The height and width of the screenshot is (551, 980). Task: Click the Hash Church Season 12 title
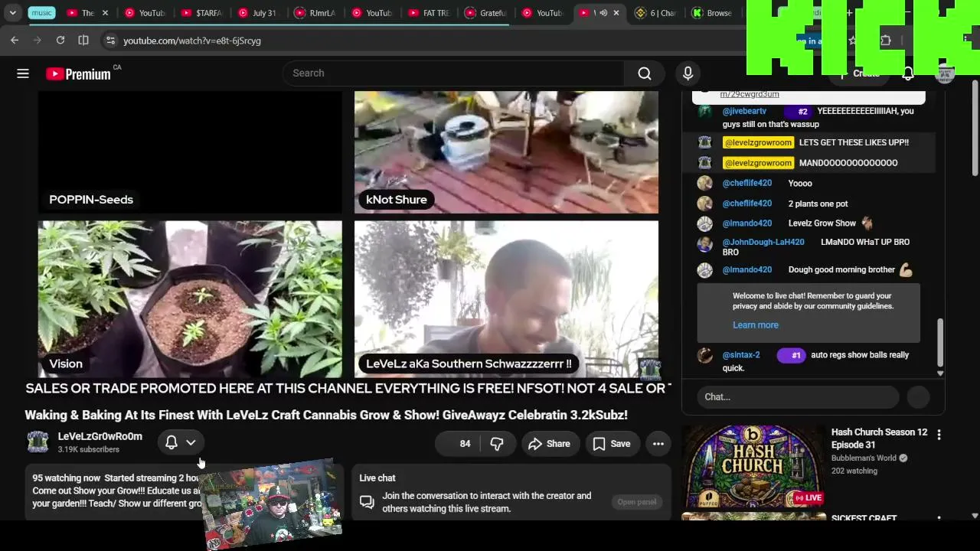click(879, 439)
